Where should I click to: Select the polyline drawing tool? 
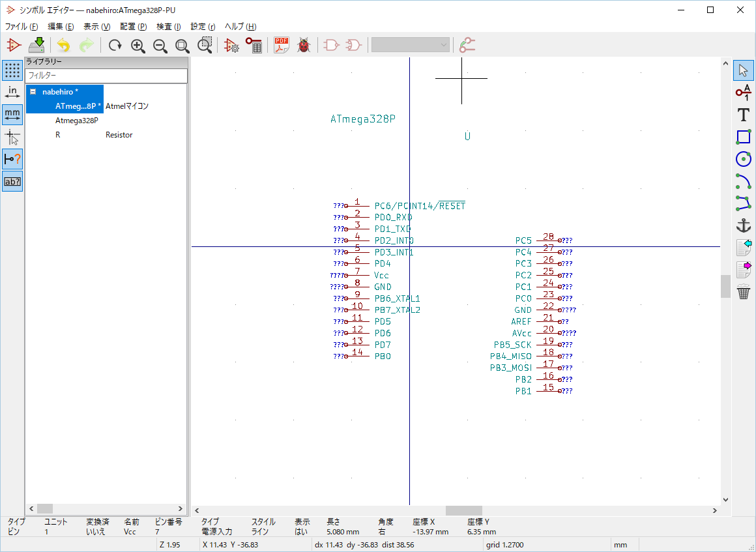tap(743, 203)
